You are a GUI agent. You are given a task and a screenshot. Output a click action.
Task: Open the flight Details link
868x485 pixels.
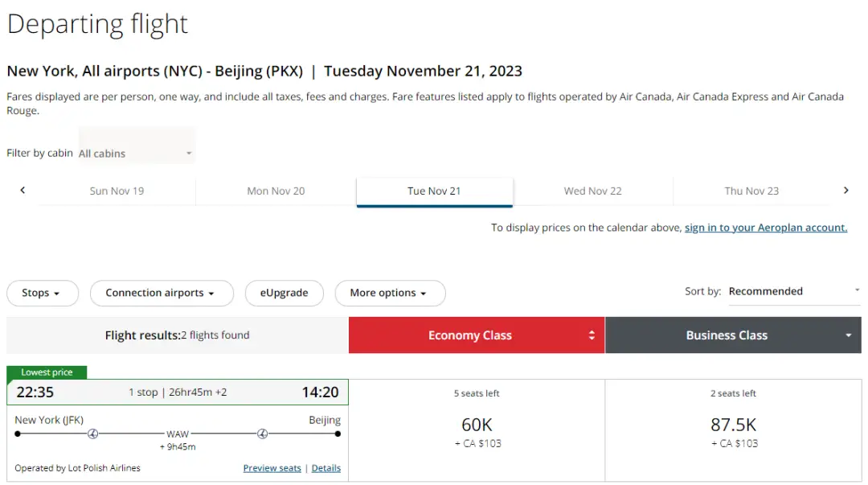[x=325, y=468]
